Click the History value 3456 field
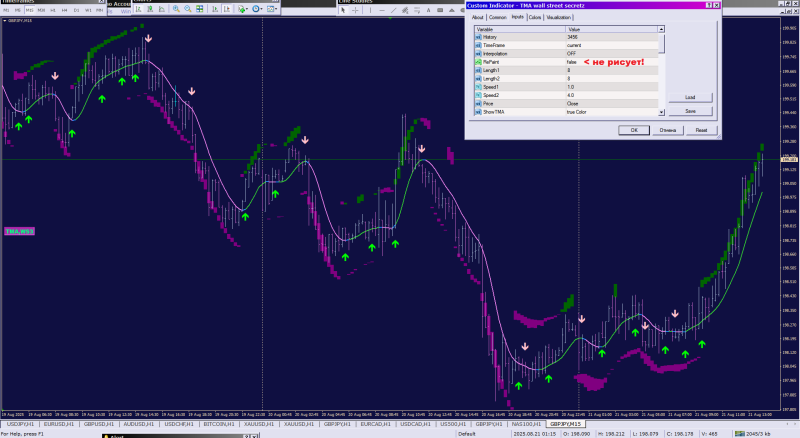 click(612, 37)
